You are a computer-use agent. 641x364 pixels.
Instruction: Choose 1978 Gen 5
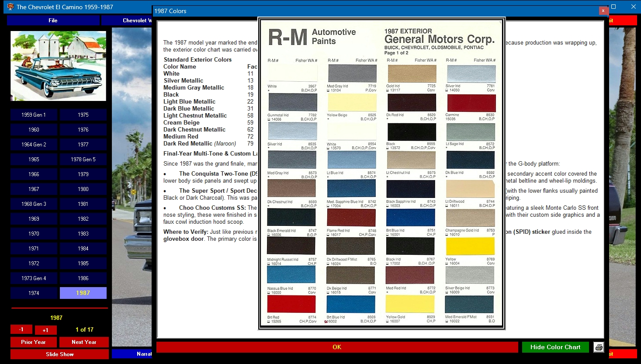[x=83, y=159]
